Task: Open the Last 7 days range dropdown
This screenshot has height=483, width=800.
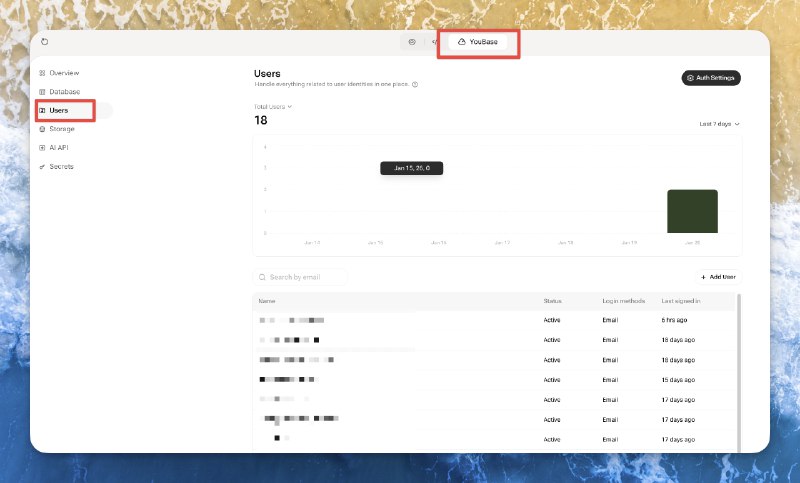Action: click(719, 124)
